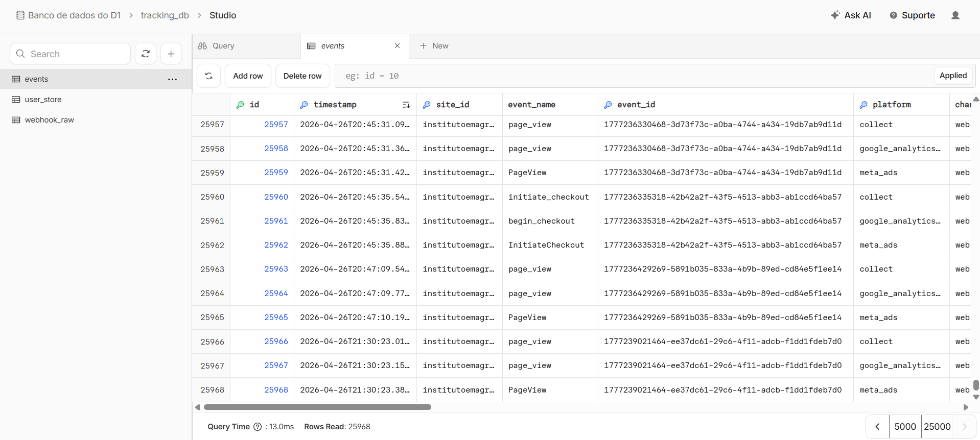Open a New tab
Screen dimensions: 980x440
point(434,46)
